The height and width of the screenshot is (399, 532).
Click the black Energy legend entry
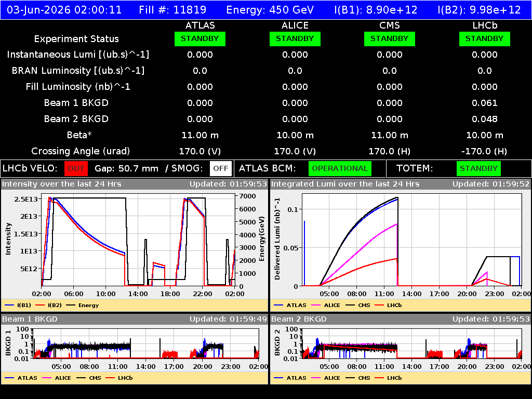[x=83, y=305]
